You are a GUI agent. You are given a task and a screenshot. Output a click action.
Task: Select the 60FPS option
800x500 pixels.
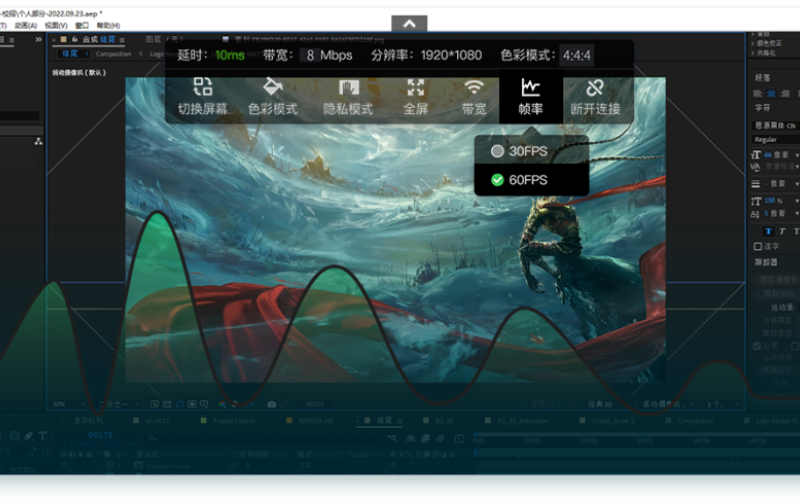(x=519, y=180)
